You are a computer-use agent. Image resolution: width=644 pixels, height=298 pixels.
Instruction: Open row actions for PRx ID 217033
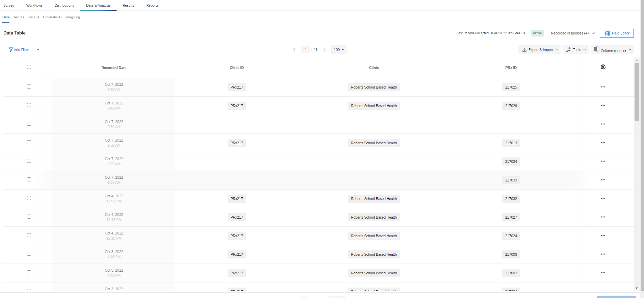point(603,180)
